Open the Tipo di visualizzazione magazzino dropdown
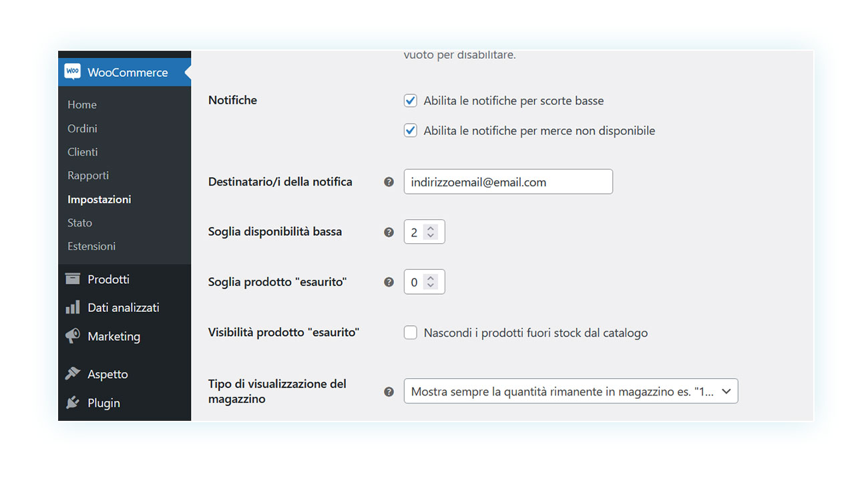868x481 pixels. click(571, 391)
